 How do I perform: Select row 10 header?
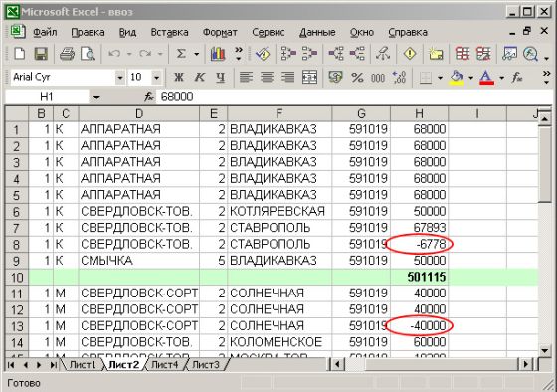17,278
